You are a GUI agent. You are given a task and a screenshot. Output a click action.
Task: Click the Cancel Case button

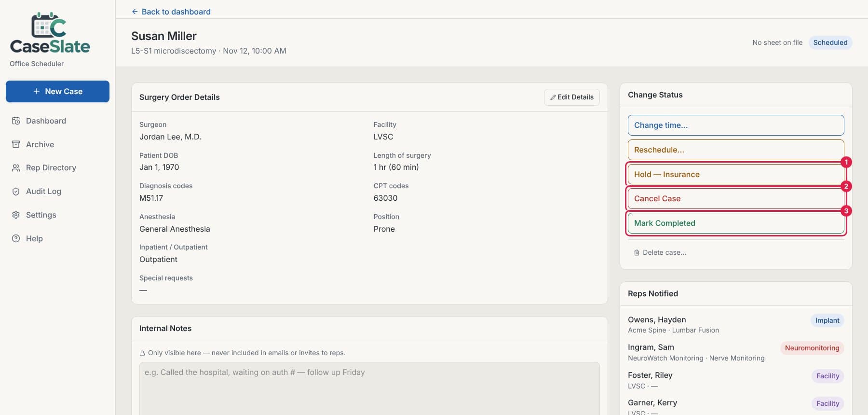(736, 198)
